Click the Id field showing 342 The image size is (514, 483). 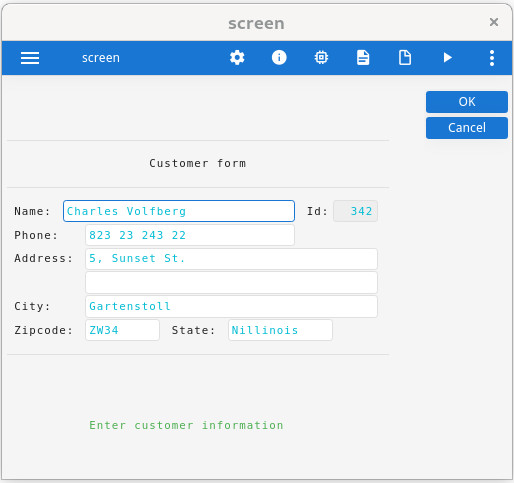point(355,211)
